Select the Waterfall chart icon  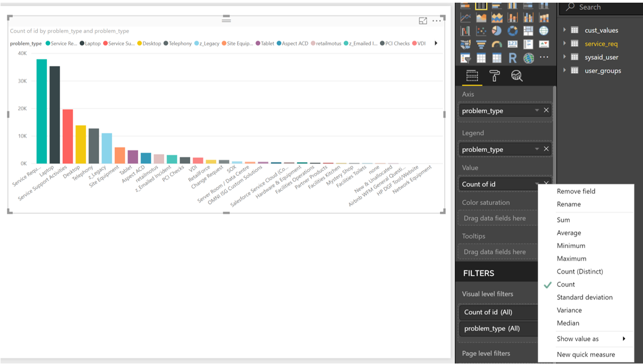pos(466,31)
